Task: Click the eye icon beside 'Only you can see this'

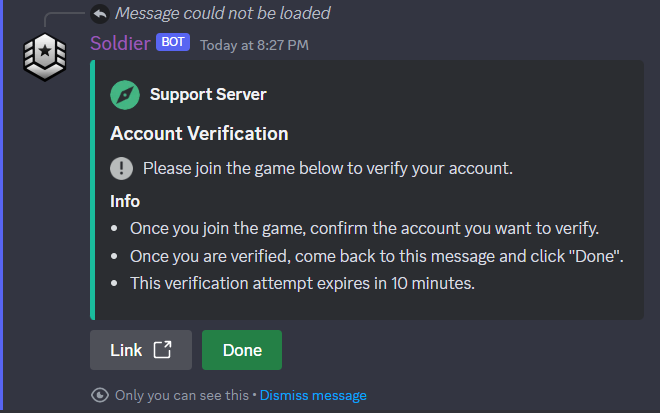Action: 100,395
